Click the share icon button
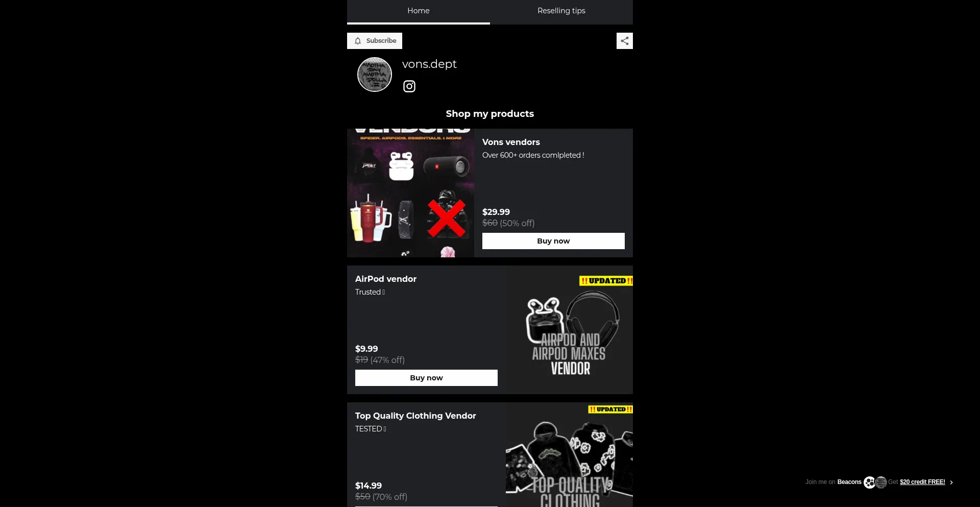Screen dimensions: 980x507 pos(624,41)
